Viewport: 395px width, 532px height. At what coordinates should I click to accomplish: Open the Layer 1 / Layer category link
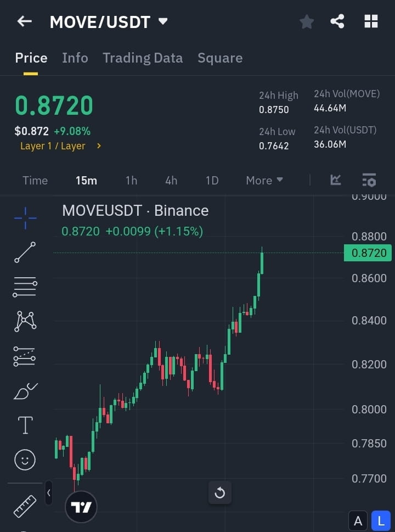click(x=61, y=146)
